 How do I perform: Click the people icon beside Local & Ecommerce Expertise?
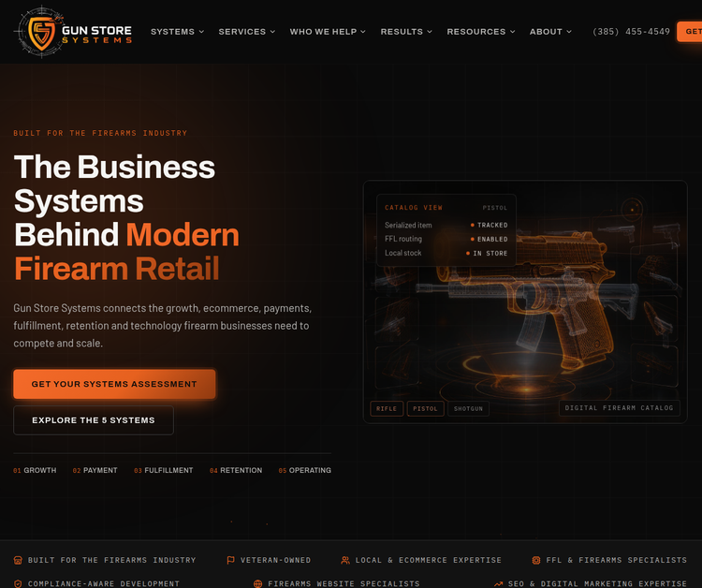pos(345,560)
